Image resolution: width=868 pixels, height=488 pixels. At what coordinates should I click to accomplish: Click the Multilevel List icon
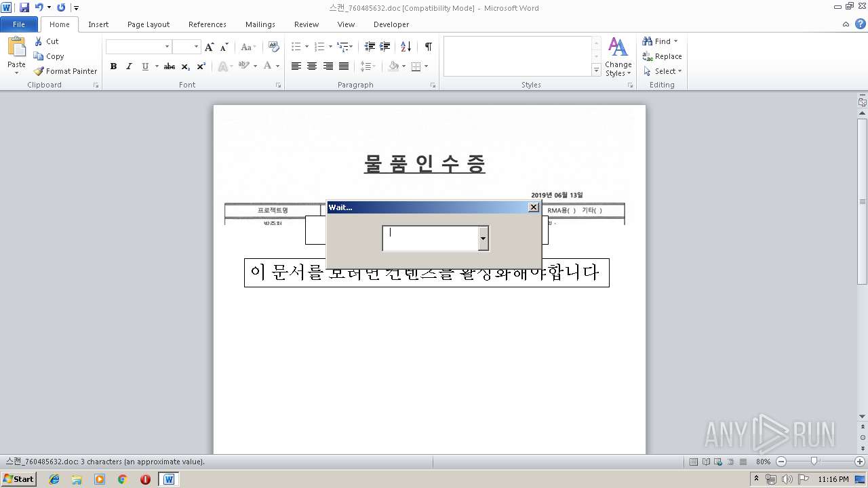click(343, 47)
